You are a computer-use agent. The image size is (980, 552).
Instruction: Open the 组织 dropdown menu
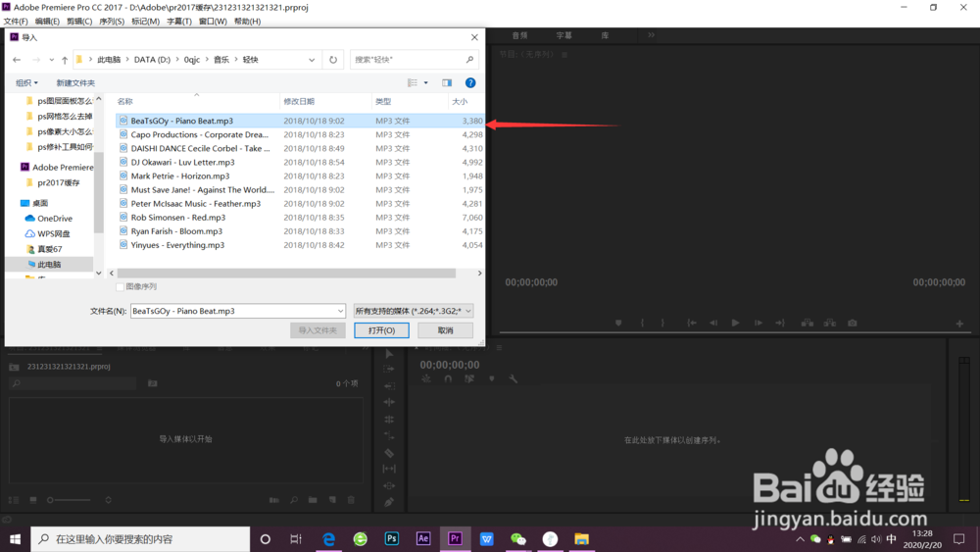point(26,82)
